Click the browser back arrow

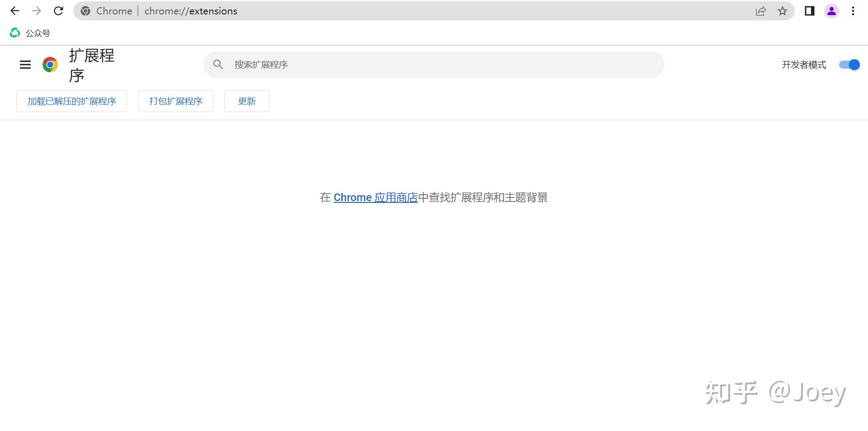pos(15,11)
